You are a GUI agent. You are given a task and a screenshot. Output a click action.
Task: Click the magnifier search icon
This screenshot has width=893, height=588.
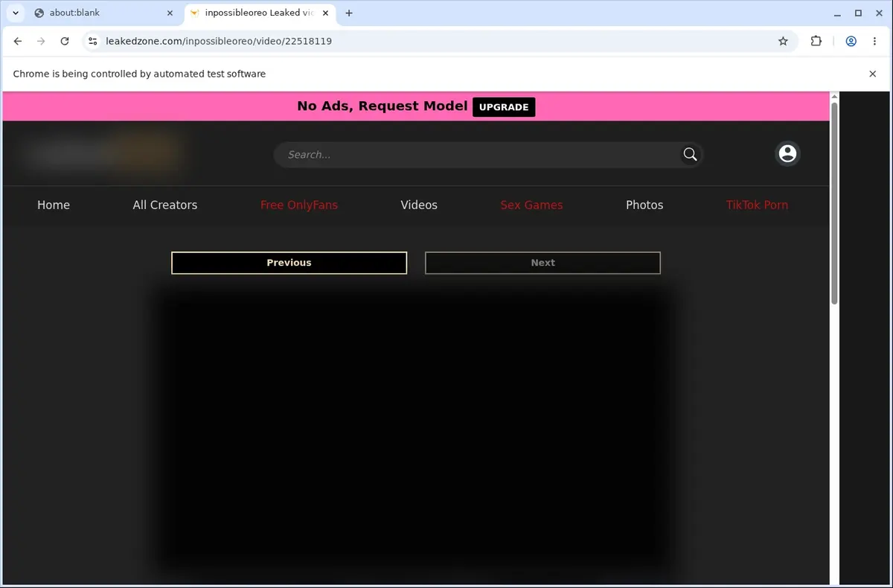coord(690,154)
